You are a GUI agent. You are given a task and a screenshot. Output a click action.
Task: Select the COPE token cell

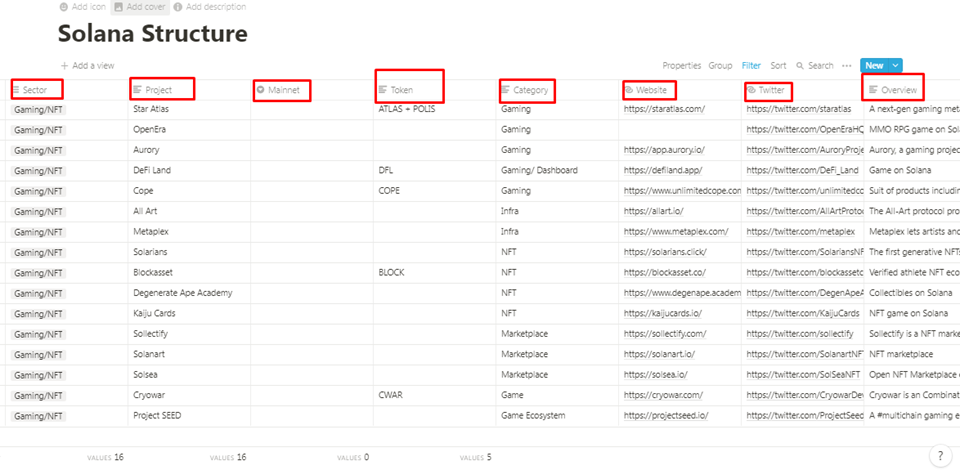pos(435,191)
